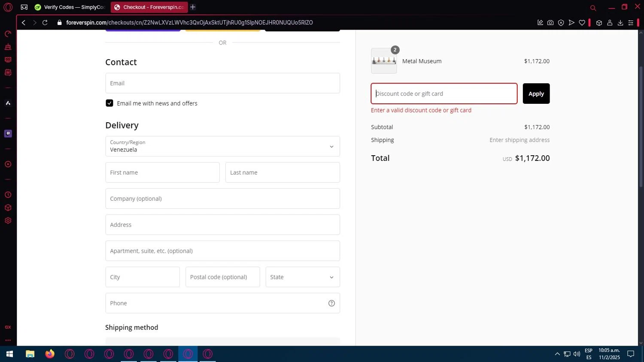Image resolution: width=644 pixels, height=362 pixels.
Task: Open Extensions cube icon in sidebar
Action: pyautogui.click(x=8, y=208)
